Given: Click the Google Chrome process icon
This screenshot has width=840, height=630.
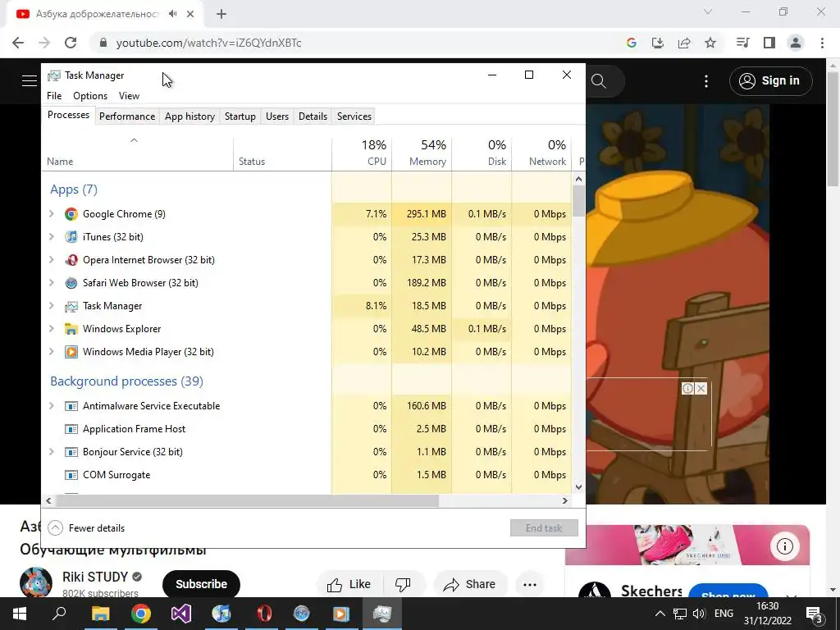Looking at the screenshot, I should click(71, 214).
